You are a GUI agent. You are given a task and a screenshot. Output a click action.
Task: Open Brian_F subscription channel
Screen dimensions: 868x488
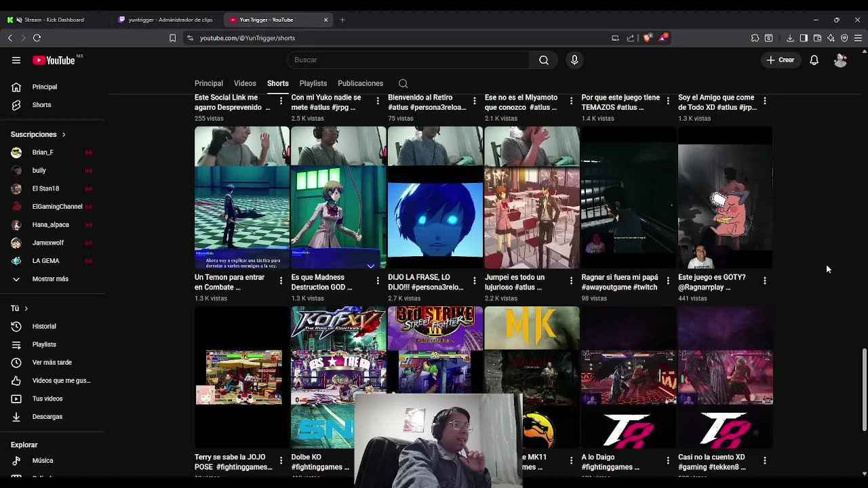tap(52, 152)
